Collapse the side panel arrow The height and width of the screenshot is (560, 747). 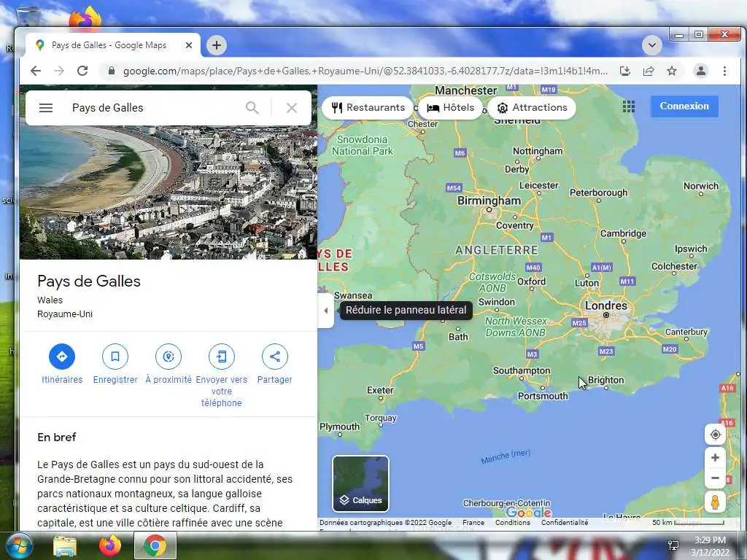[326, 311]
